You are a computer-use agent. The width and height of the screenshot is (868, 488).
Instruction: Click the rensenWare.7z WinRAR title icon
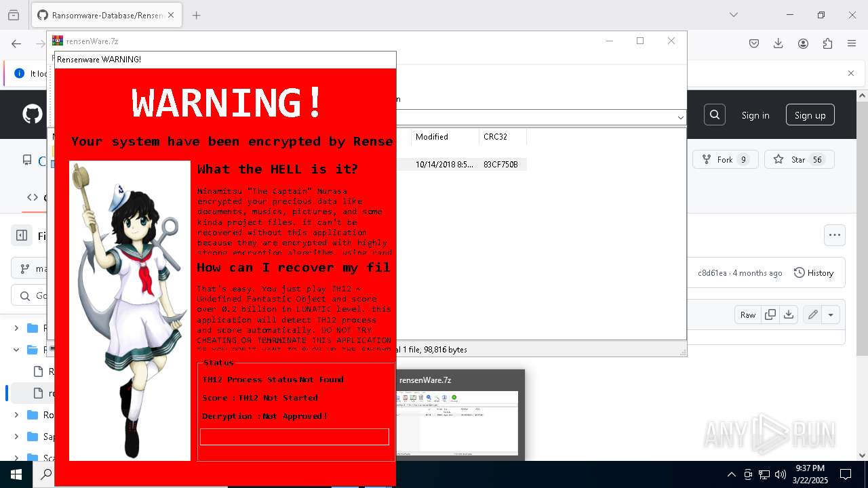coord(58,41)
